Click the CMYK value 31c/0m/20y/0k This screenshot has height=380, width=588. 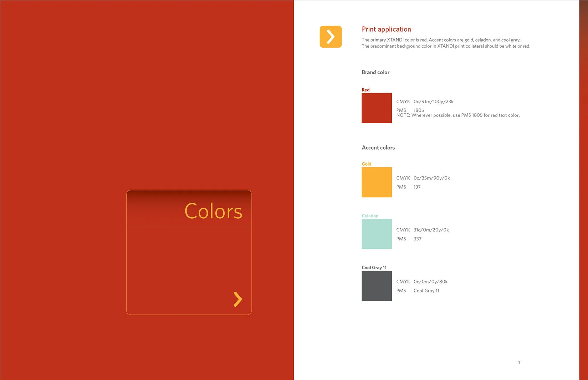point(431,230)
